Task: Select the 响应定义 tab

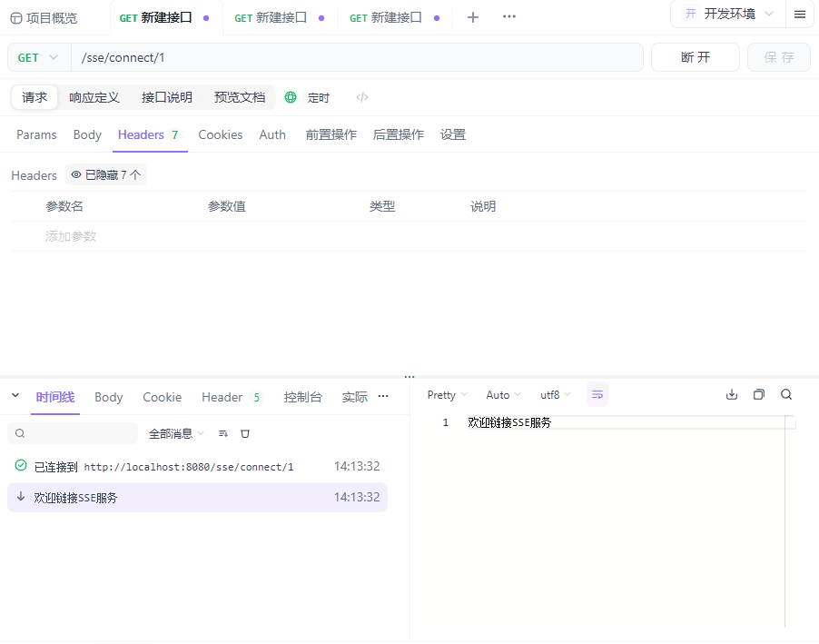Action: [x=94, y=98]
